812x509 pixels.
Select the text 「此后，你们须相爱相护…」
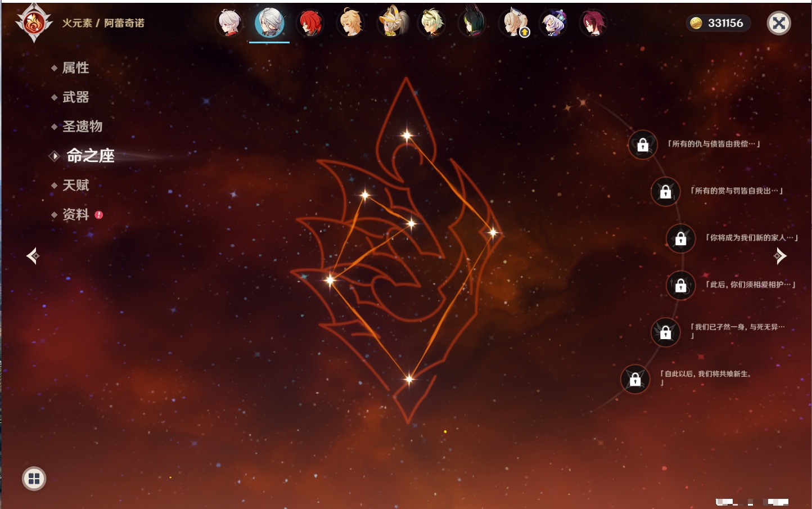(x=750, y=285)
